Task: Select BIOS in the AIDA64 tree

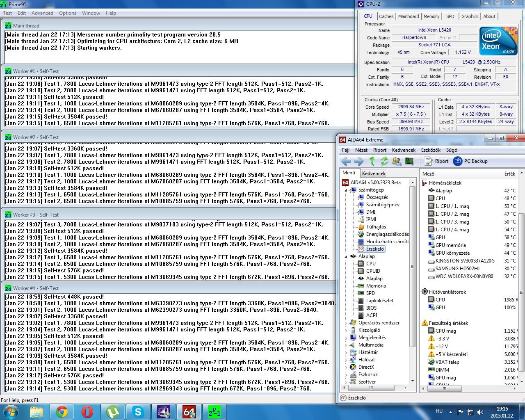Action: click(x=371, y=308)
